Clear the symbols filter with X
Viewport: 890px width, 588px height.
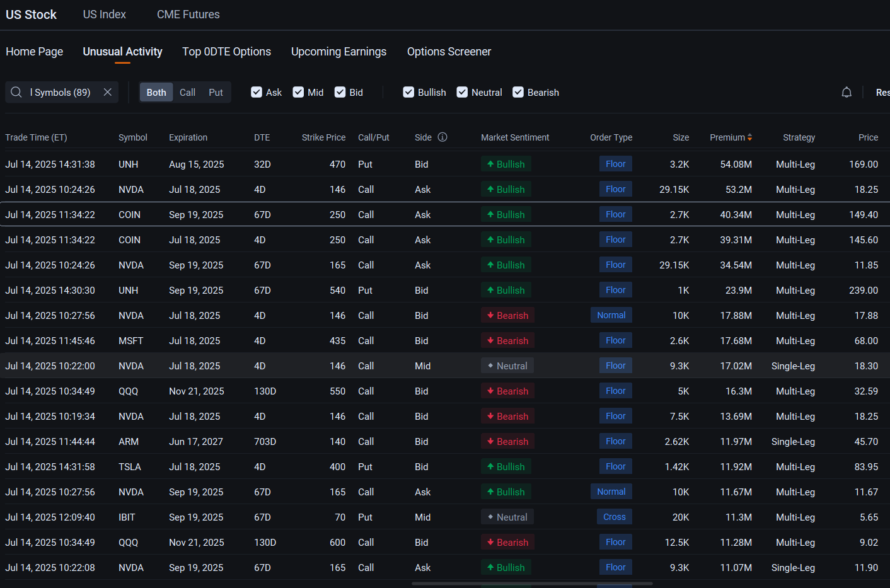108,92
